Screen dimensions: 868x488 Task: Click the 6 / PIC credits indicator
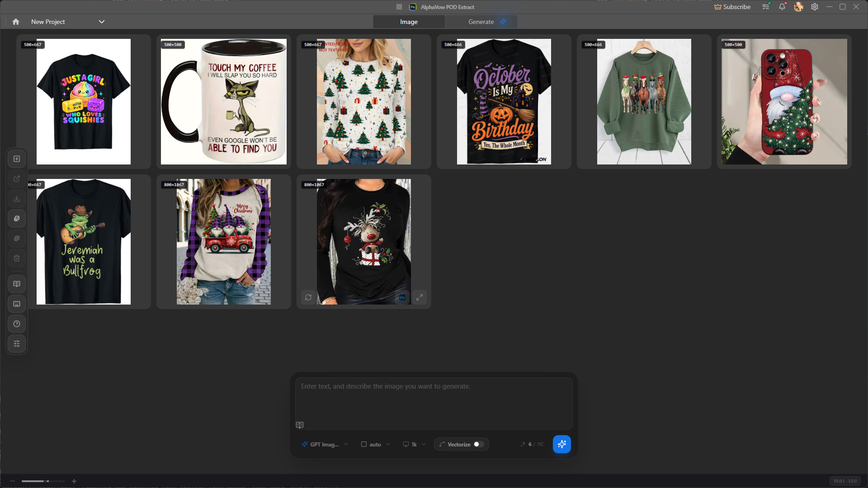click(x=533, y=444)
